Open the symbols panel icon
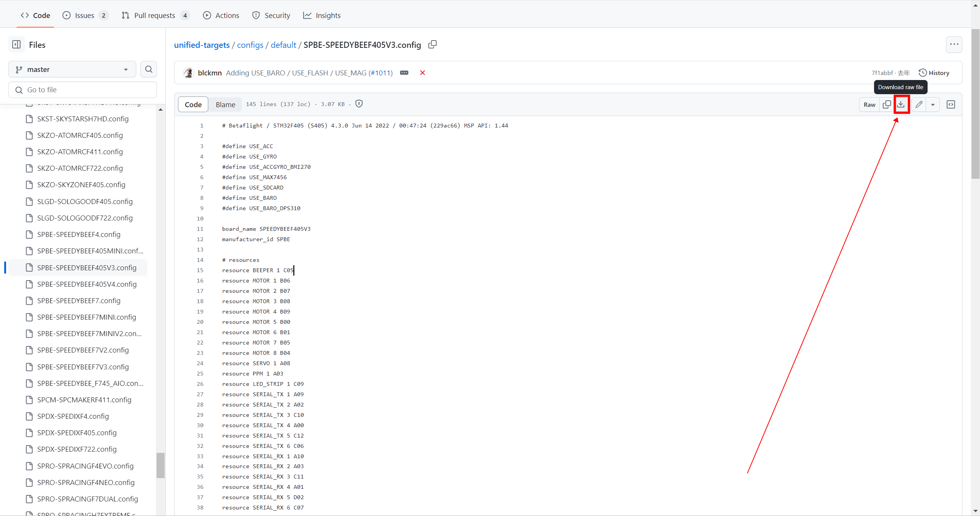The image size is (980, 516). tap(951, 105)
